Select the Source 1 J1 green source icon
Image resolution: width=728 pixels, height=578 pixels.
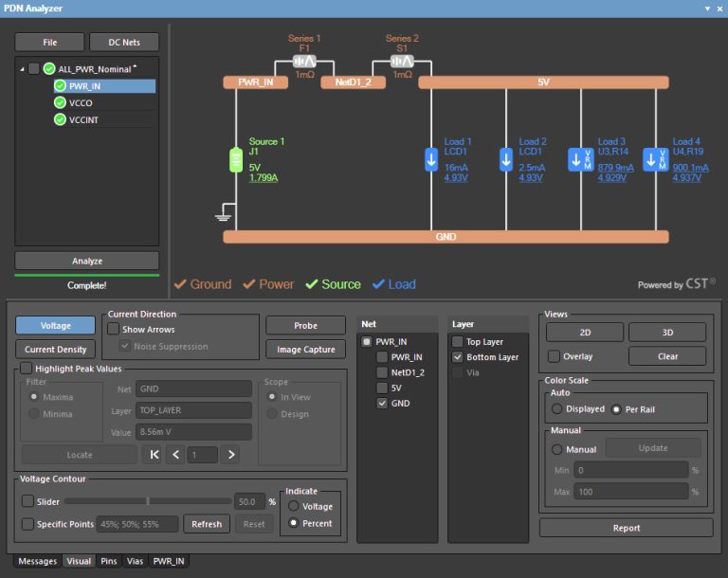pyautogui.click(x=236, y=160)
